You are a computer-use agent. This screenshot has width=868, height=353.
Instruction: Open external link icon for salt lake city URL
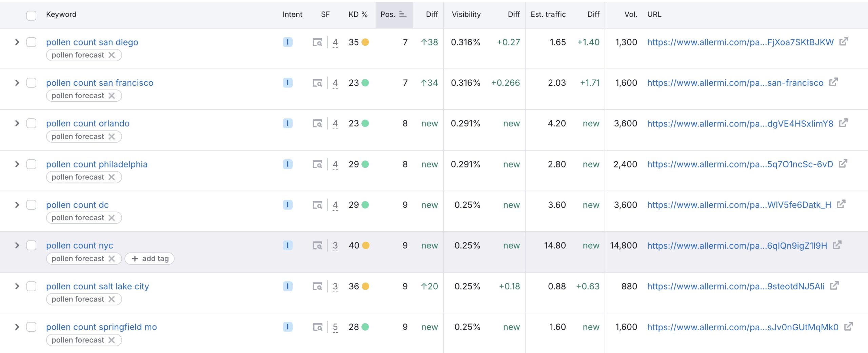pos(834,286)
